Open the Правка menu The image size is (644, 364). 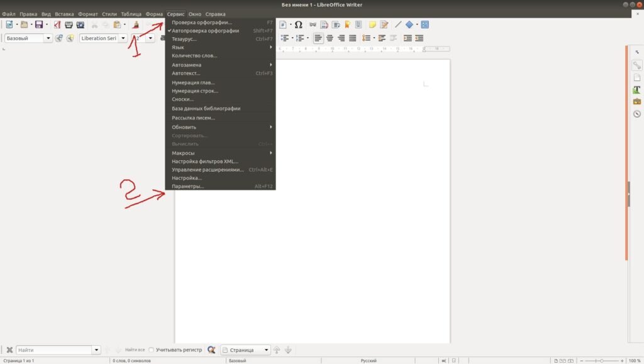coord(28,14)
